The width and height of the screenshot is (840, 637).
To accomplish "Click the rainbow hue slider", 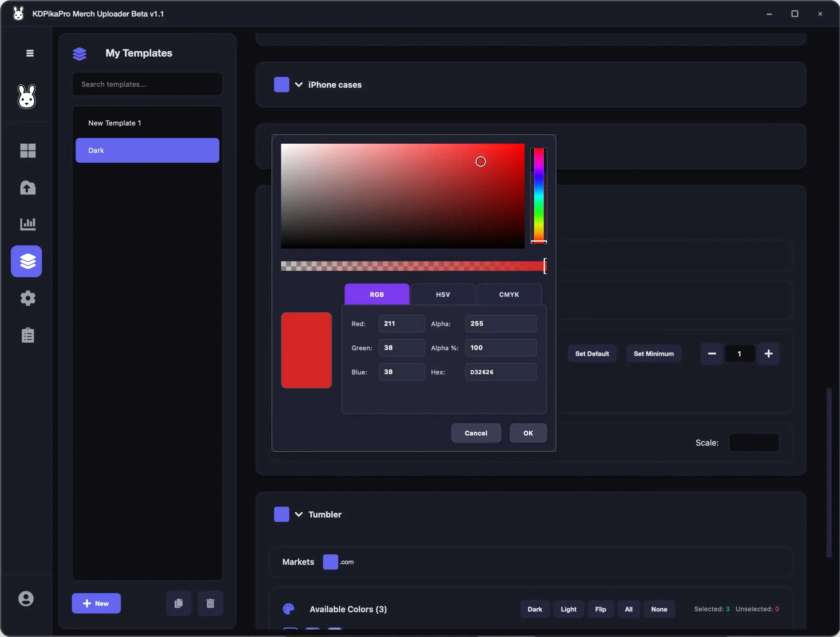I will point(538,195).
